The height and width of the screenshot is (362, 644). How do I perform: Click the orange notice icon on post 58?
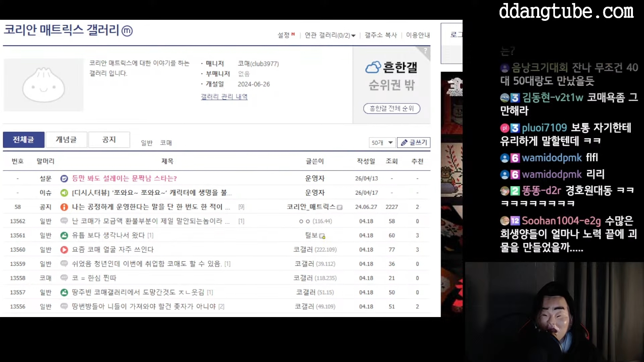tap(64, 207)
